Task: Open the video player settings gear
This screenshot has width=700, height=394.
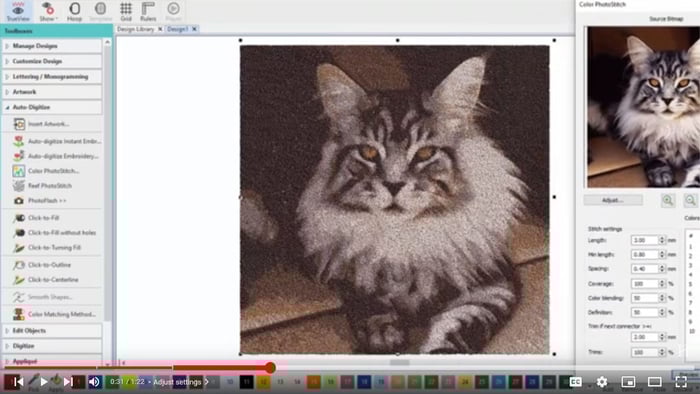Action: tap(602, 382)
